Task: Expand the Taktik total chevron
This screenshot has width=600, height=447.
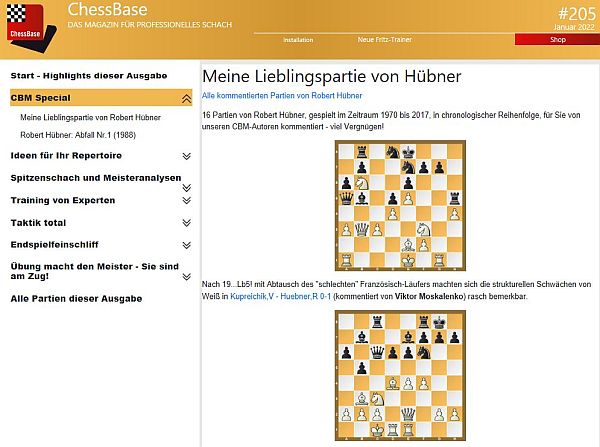Action: [186, 222]
